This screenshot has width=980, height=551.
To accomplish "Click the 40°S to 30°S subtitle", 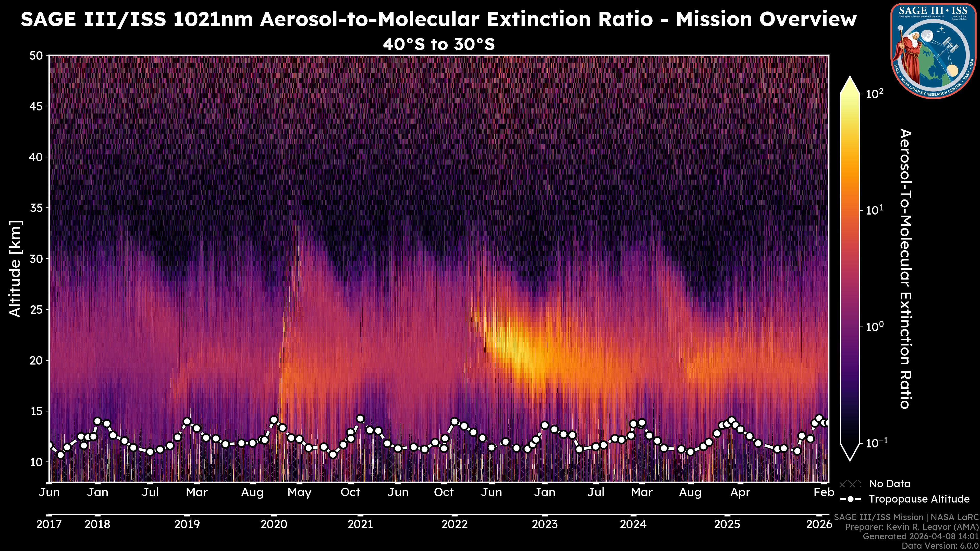I will (x=438, y=44).
